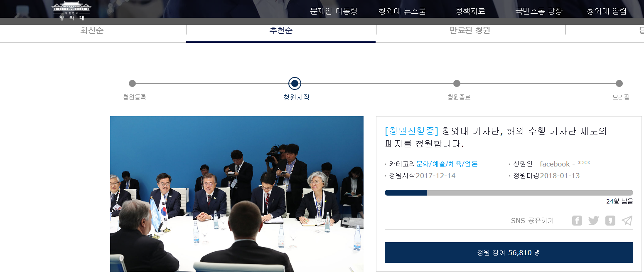Share via the KakaoStory icon

[x=610, y=221]
